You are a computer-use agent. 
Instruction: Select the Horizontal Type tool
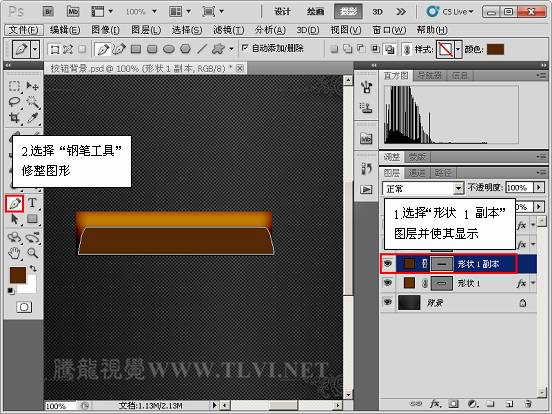click(x=32, y=202)
